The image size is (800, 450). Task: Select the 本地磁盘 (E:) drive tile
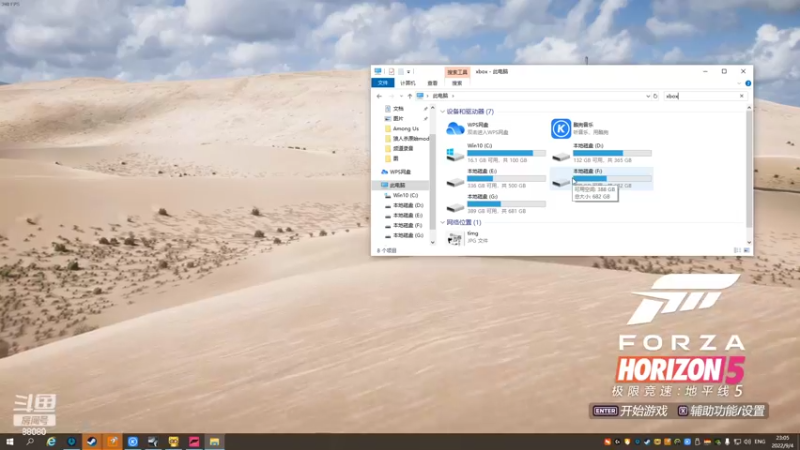coord(496,179)
